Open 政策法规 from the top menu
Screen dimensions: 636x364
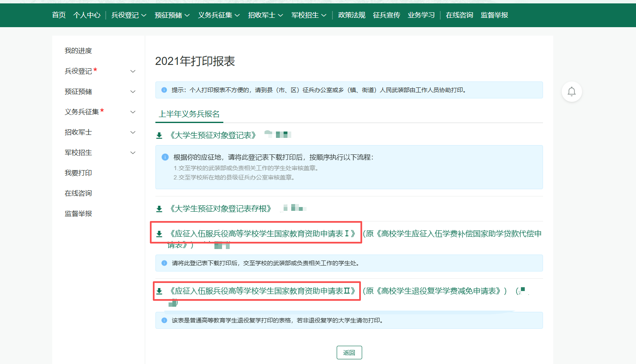click(352, 15)
